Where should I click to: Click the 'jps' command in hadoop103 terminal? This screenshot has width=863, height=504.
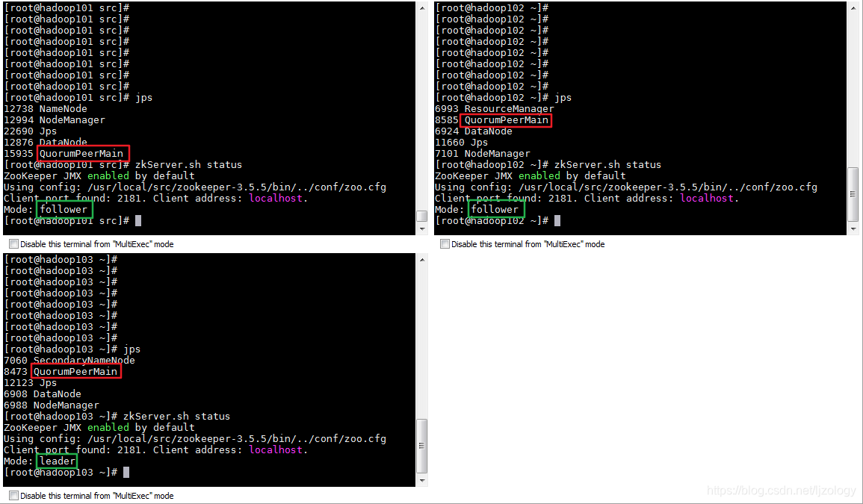coord(132,349)
